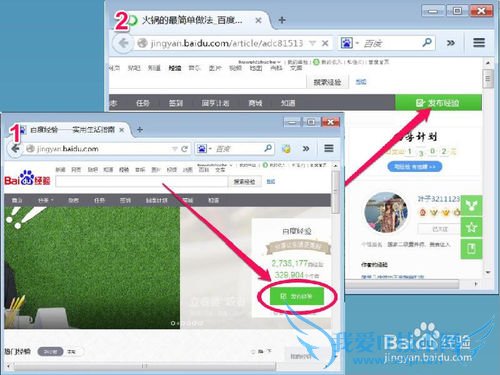The height and width of the screenshot is (375, 500).
Task: Reload the page in the front window
Action: (184, 149)
